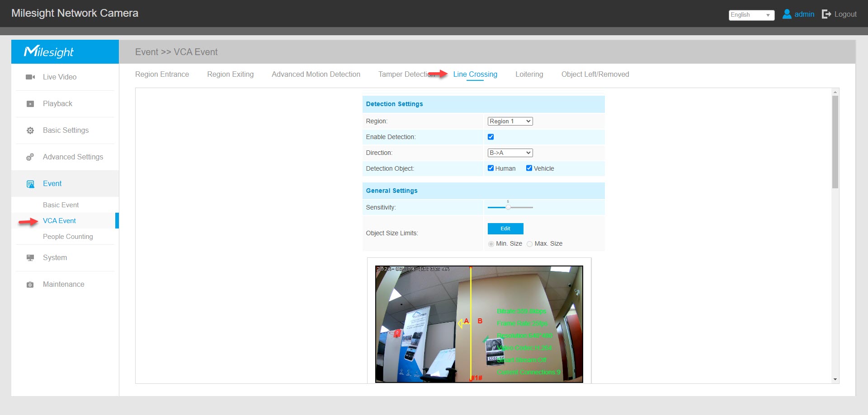This screenshot has height=415, width=868.
Task: Open the Region selection dropdown
Action: (510, 121)
